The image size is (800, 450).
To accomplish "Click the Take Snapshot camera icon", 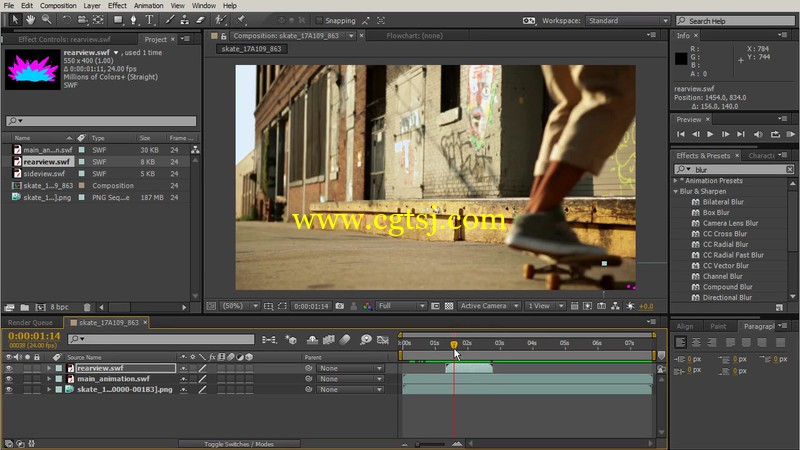I will tap(340, 306).
